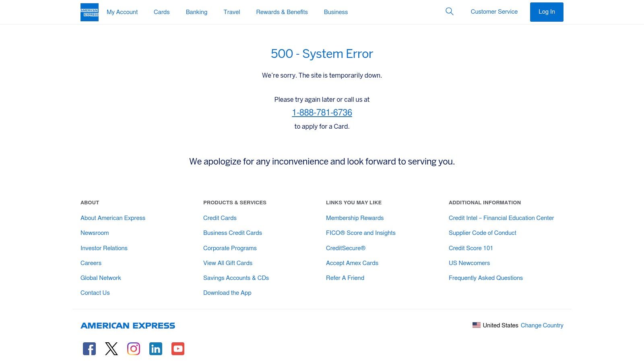Screen dimensions: 644x362
Task: Open US Newcomers link
Action: click(x=469, y=263)
